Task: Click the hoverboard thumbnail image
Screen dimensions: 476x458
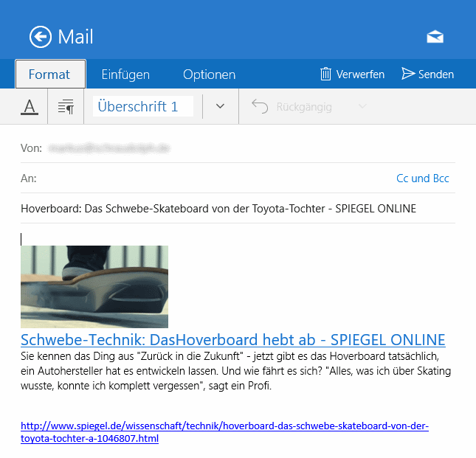Action: click(x=94, y=287)
